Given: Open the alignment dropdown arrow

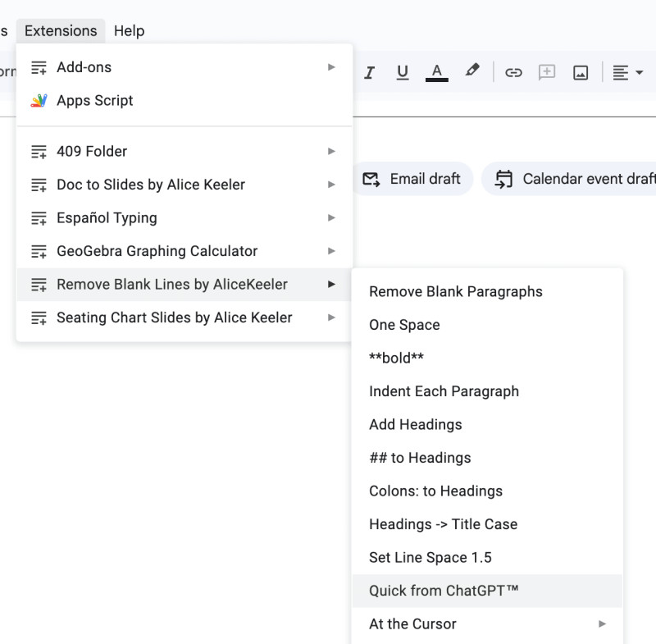Looking at the screenshot, I should (639, 73).
